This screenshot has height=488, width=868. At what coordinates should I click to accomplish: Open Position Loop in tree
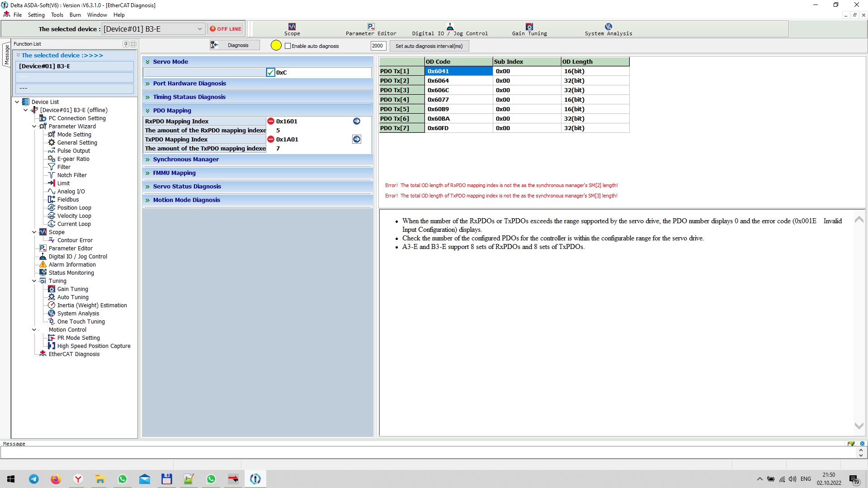[74, 208]
